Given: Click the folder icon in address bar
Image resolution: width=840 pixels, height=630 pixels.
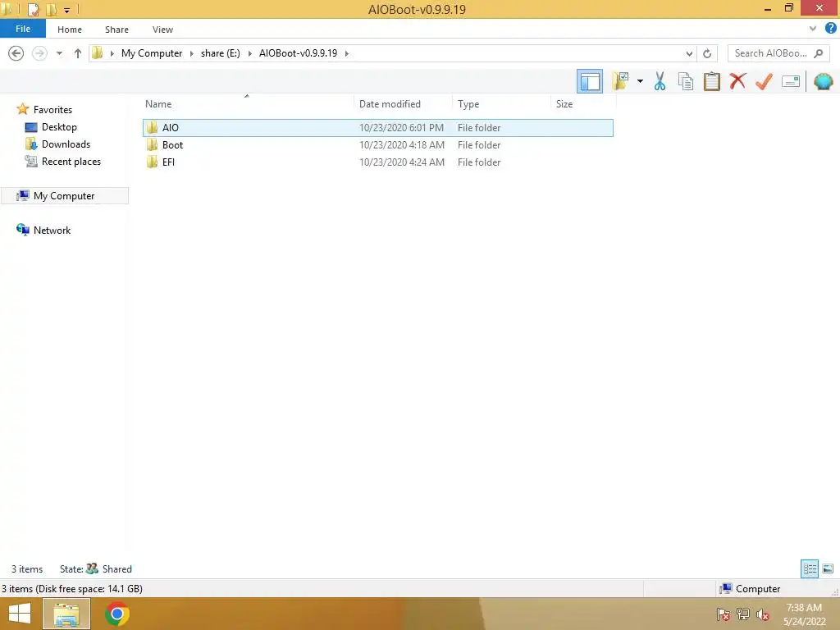Looking at the screenshot, I should point(98,53).
